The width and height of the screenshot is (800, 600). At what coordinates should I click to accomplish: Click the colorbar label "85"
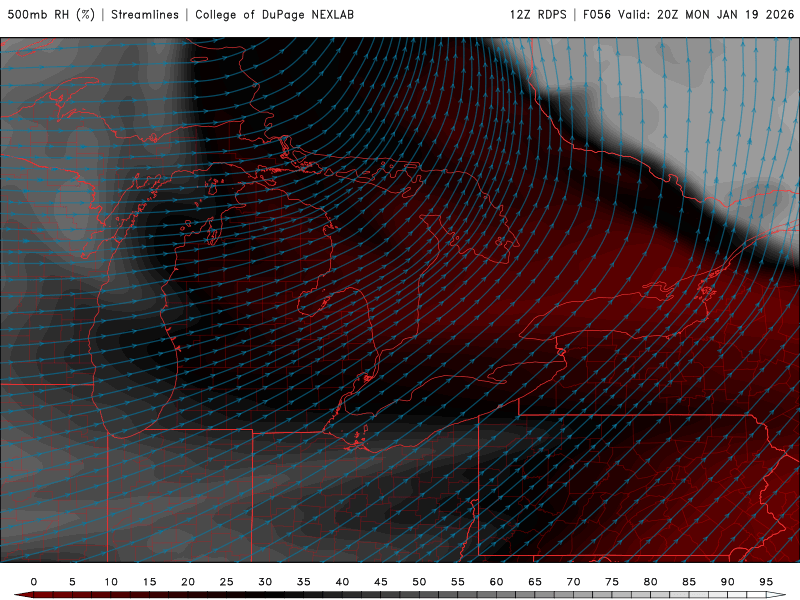coord(689,582)
